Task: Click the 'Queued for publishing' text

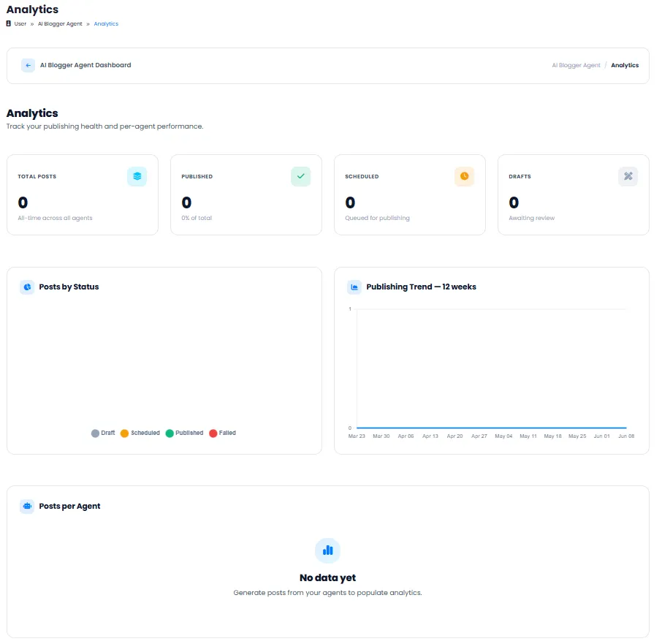Action: pyautogui.click(x=377, y=219)
